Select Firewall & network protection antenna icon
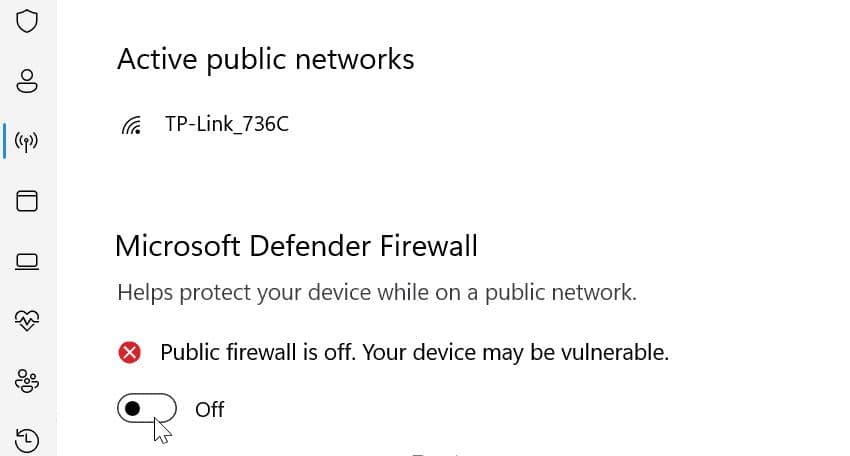The height and width of the screenshot is (456, 850). point(28,141)
